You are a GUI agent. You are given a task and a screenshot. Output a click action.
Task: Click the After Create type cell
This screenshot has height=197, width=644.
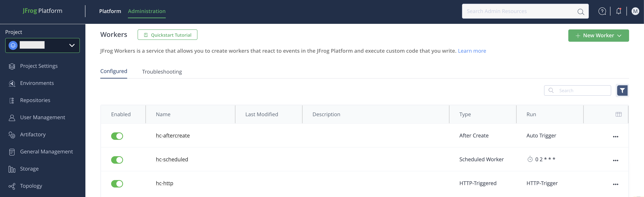(474, 135)
